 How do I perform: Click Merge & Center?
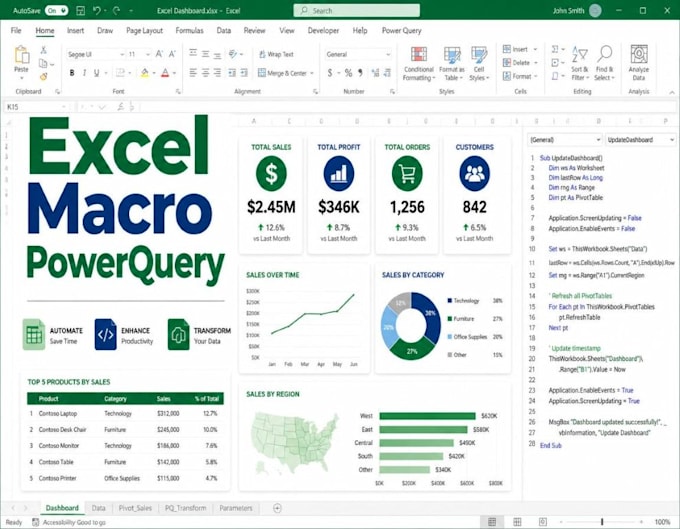282,73
